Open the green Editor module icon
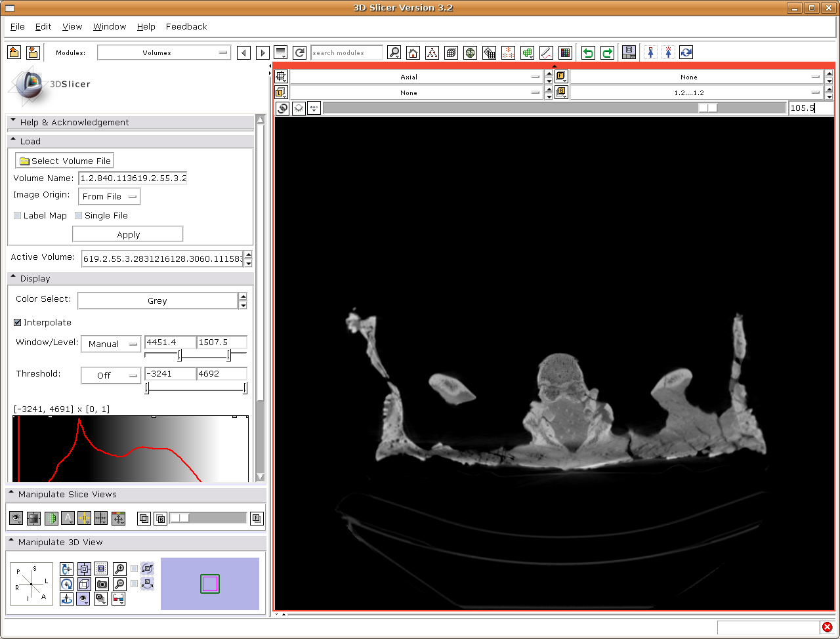840x639 pixels. click(x=527, y=52)
